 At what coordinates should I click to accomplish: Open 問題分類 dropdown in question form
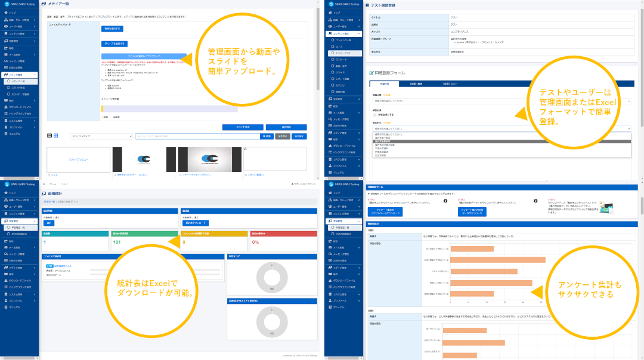pos(502,101)
